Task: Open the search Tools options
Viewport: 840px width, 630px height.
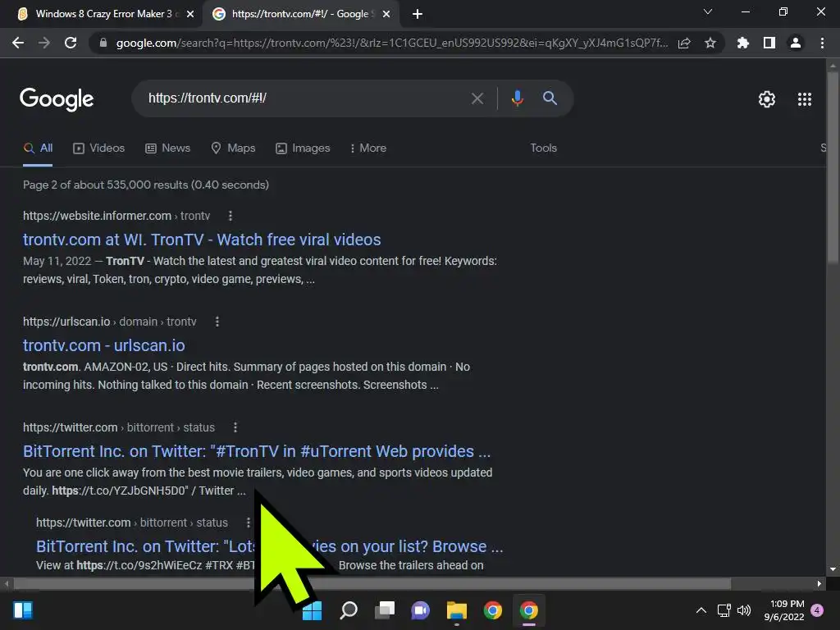Action: click(x=543, y=148)
